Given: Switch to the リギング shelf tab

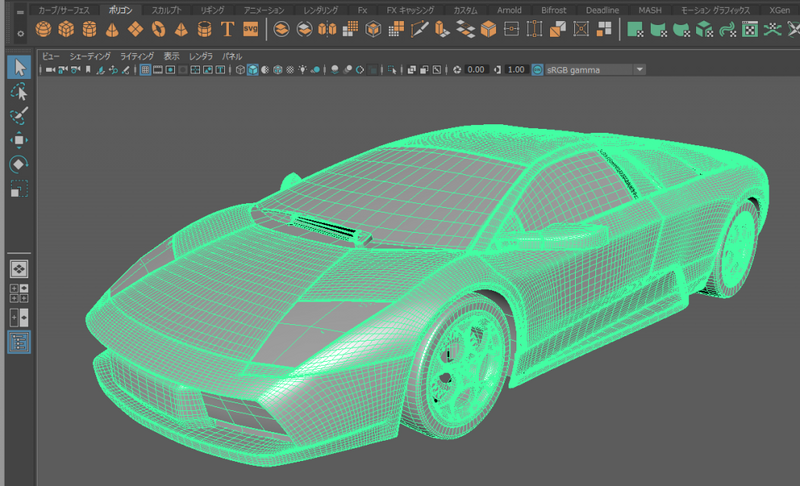Looking at the screenshot, I should click(x=212, y=10).
